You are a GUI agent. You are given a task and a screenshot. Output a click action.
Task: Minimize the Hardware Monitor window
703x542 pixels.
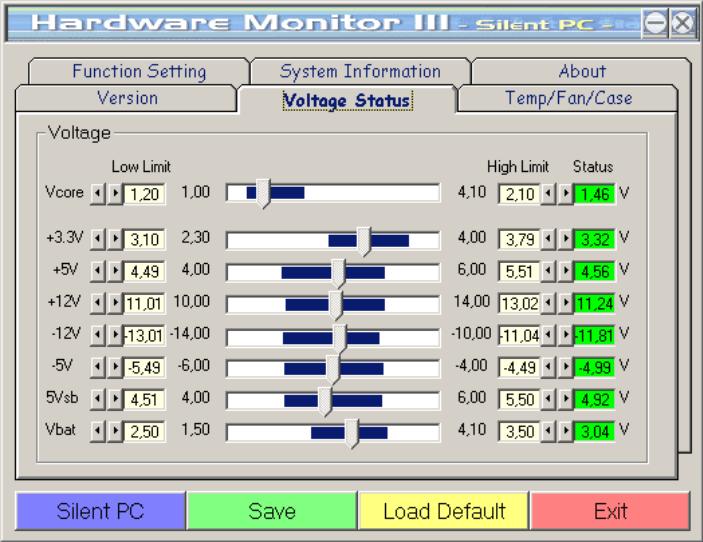[655, 23]
